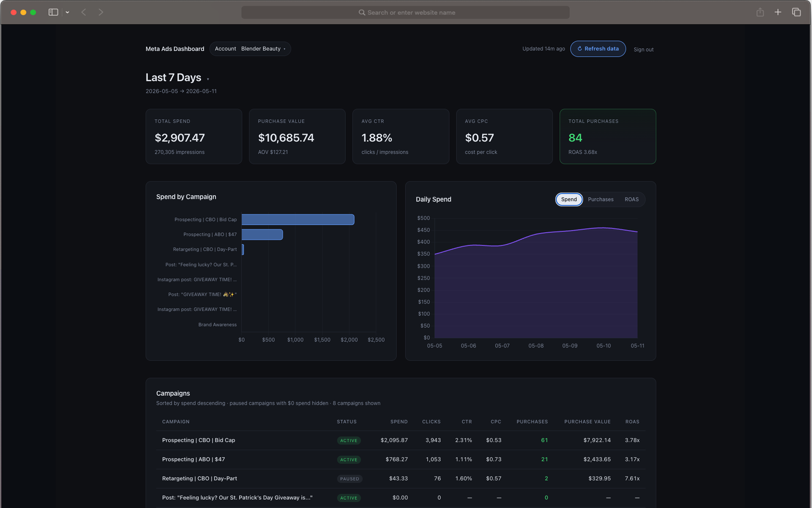812x508 pixels.
Task: Click the magnifier icon in address bar
Action: (362, 12)
